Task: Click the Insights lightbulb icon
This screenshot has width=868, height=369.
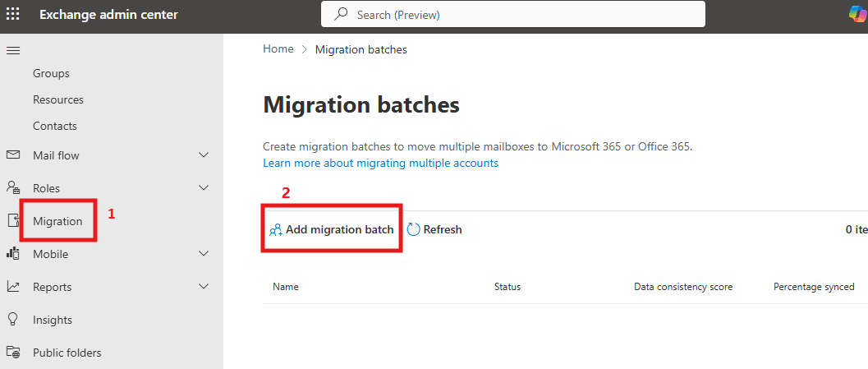Action: 13,320
